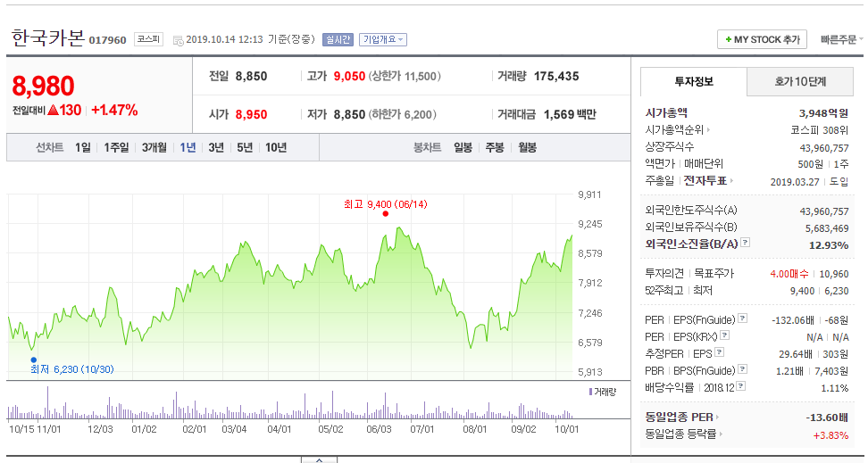Click the 외국인소진율 value 12.93%

click(x=829, y=245)
